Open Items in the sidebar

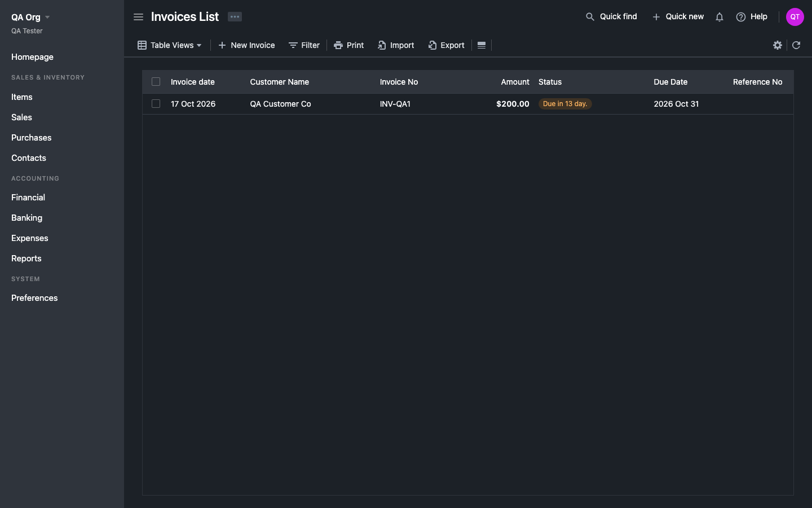22,97
